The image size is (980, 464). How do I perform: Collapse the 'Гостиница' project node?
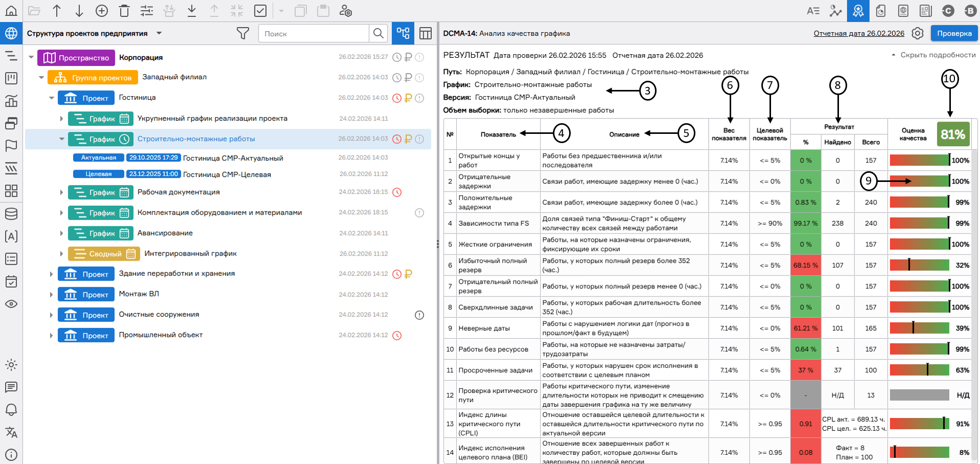tap(51, 98)
